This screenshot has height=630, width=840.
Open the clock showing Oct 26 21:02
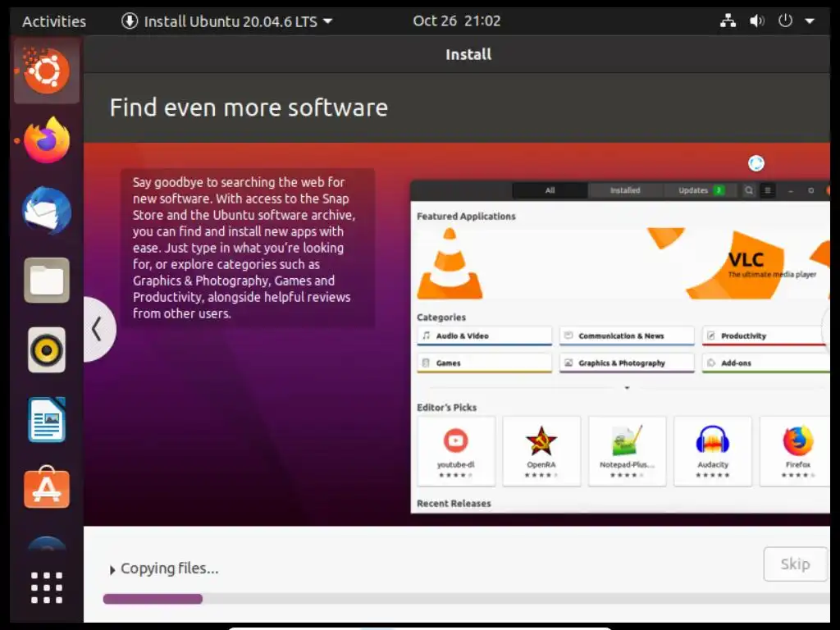tap(456, 21)
